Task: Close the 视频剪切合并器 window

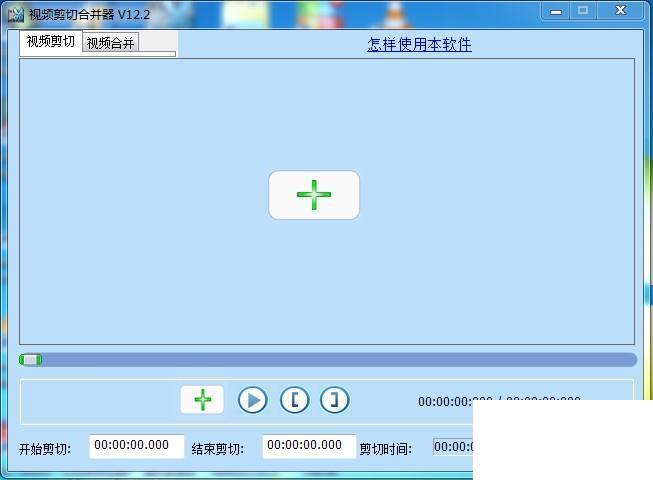Action: 620,10
